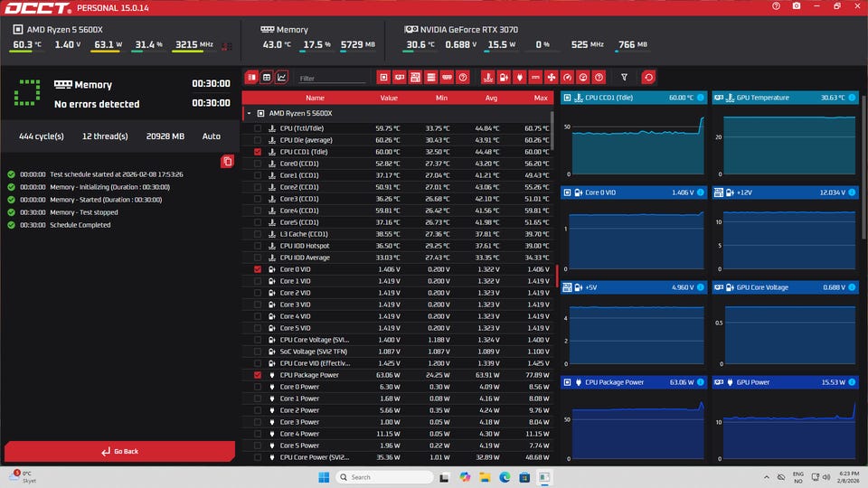
Task: Show hidden system tray icons chevron
Action: 766,477
